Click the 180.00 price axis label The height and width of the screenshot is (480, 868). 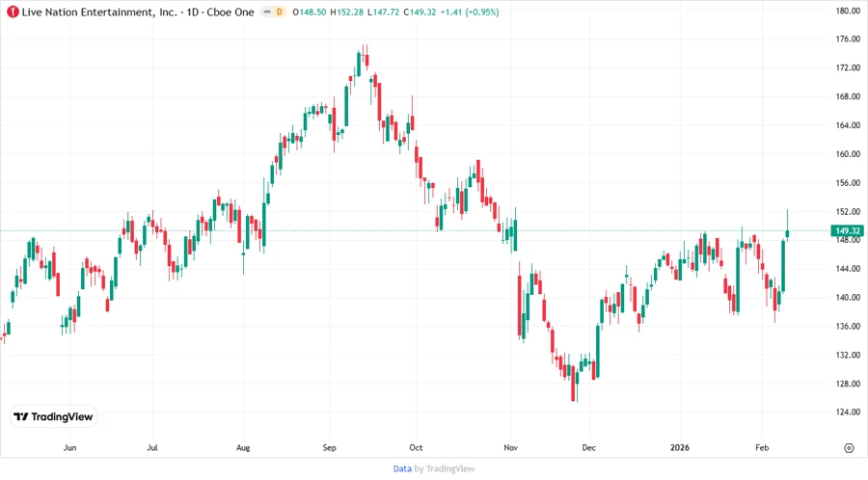pyautogui.click(x=848, y=11)
